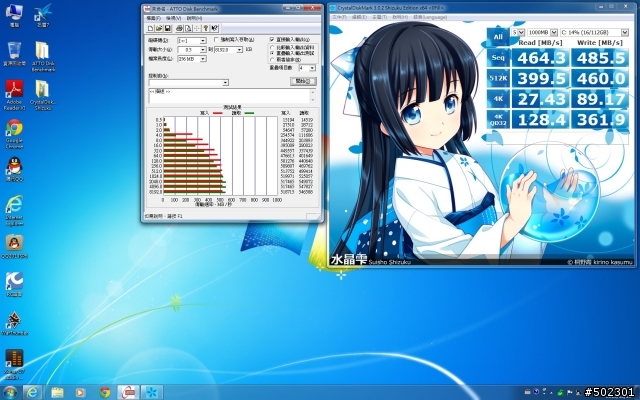640x400 pixels.
Task: Click the Start button in ATTO Disk Benchmark
Action: point(303,81)
